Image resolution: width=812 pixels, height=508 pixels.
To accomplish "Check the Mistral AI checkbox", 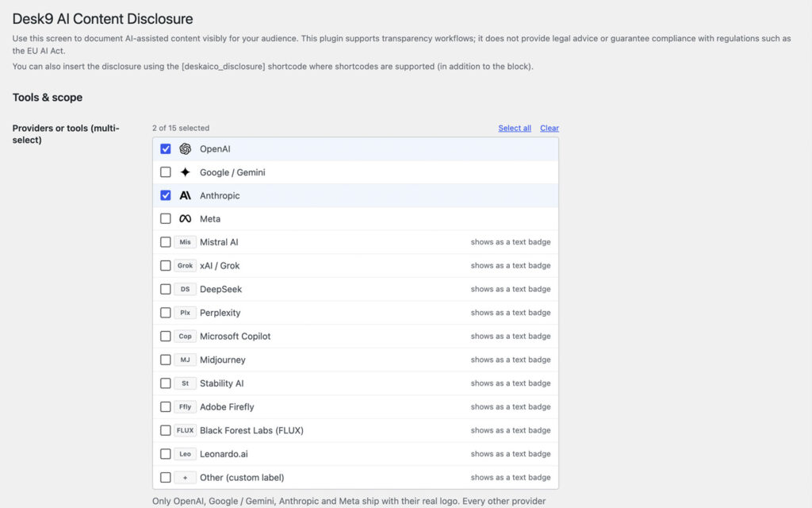I will [165, 242].
